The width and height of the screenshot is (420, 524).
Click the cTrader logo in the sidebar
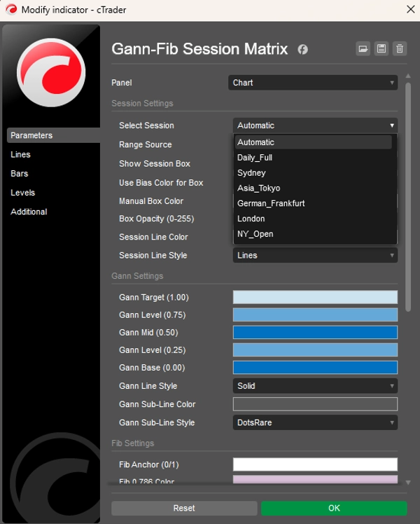50,72
